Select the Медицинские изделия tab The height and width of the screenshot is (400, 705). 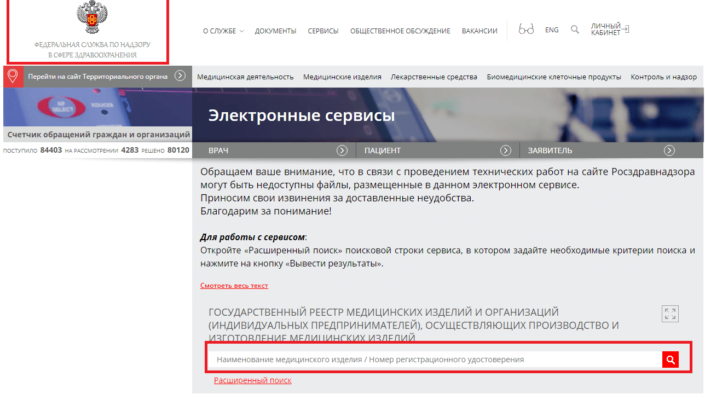[342, 76]
